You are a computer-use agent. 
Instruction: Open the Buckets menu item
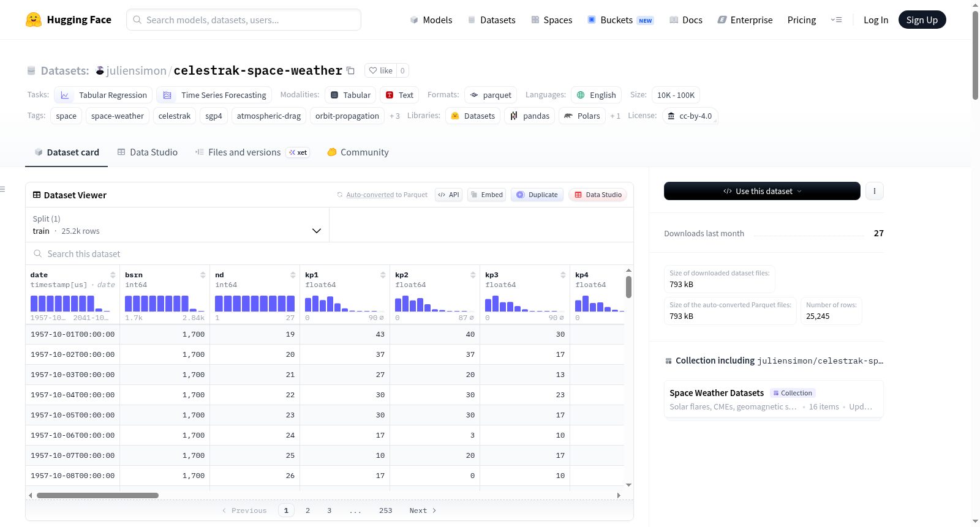point(620,20)
